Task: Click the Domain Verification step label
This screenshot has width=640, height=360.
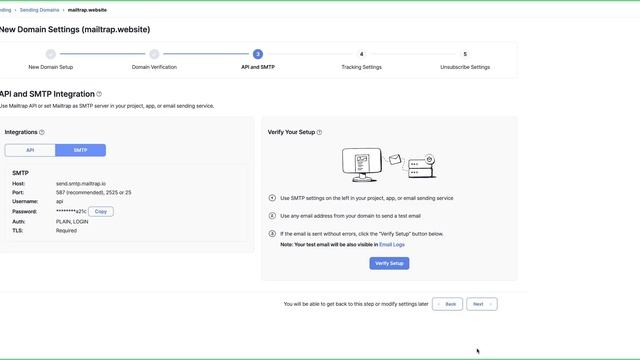Action: 154,67
